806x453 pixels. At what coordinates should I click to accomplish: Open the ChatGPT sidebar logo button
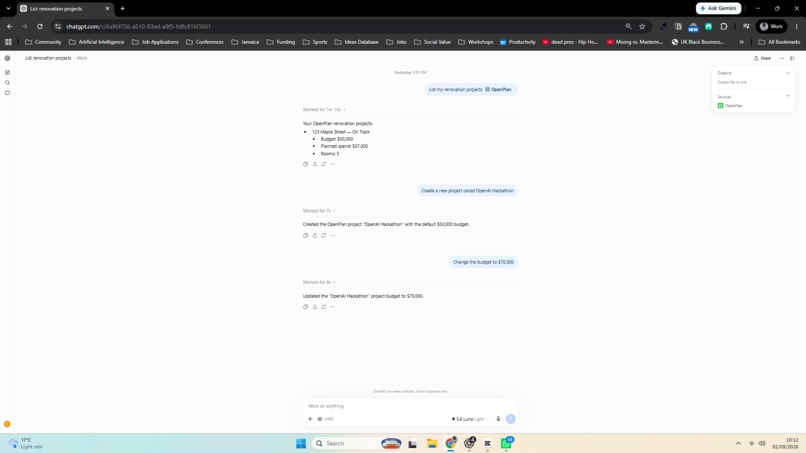pos(7,58)
